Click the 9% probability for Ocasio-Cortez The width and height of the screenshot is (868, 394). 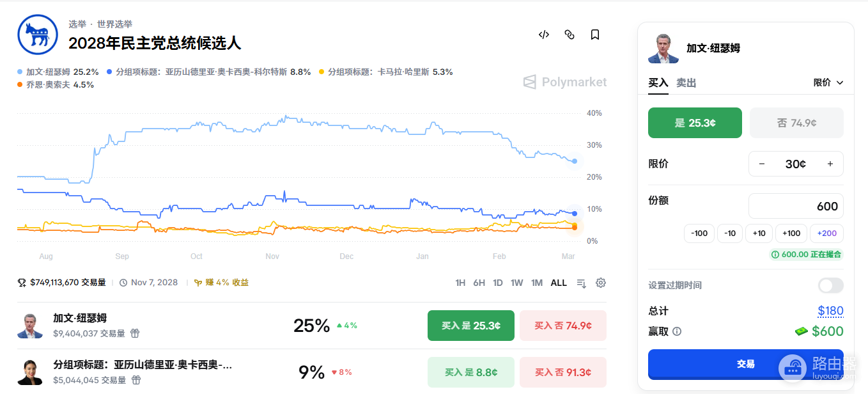(312, 372)
